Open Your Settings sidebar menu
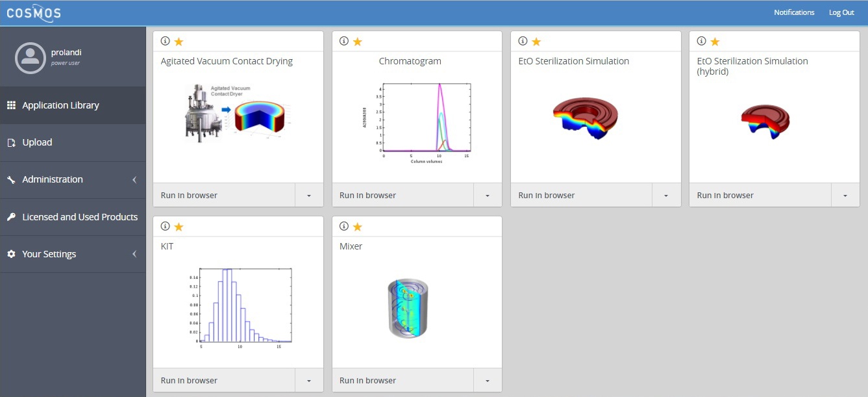Viewport: 868px width, 397px height. 73,254
